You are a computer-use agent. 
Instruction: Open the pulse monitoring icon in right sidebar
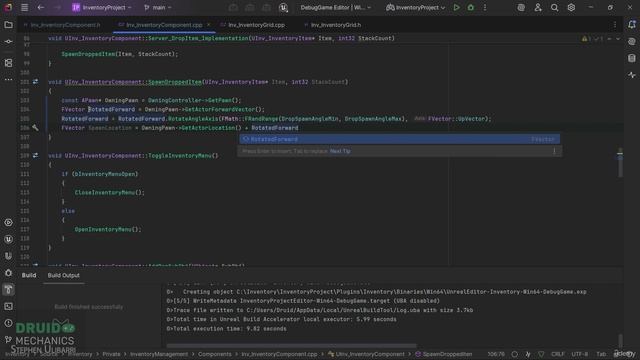tap(632, 75)
